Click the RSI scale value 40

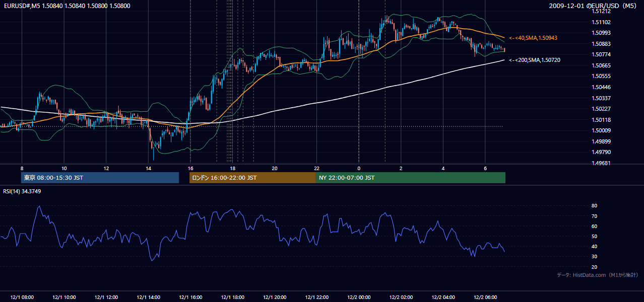[595, 247]
